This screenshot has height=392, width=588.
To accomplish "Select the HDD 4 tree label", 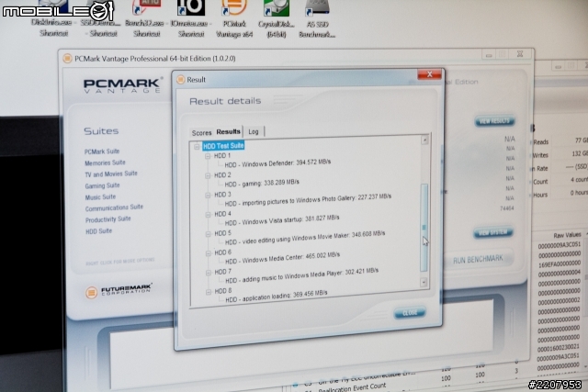I will click(x=222, y=214).
